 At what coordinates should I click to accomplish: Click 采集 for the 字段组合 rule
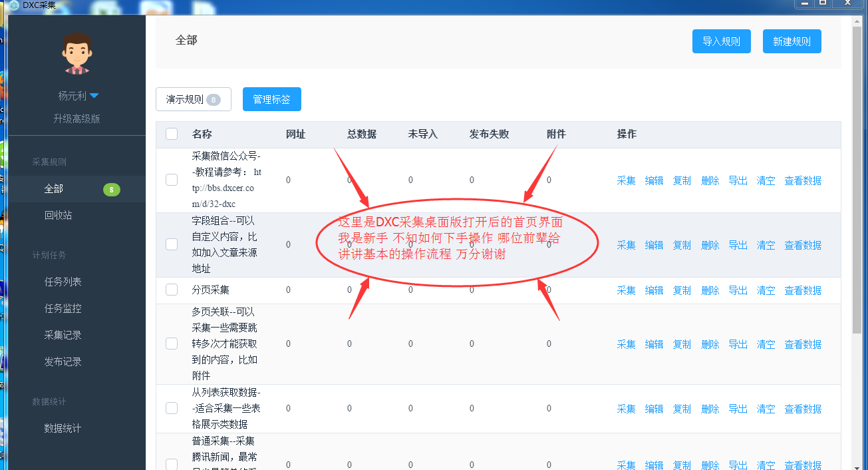pos(627,245)
